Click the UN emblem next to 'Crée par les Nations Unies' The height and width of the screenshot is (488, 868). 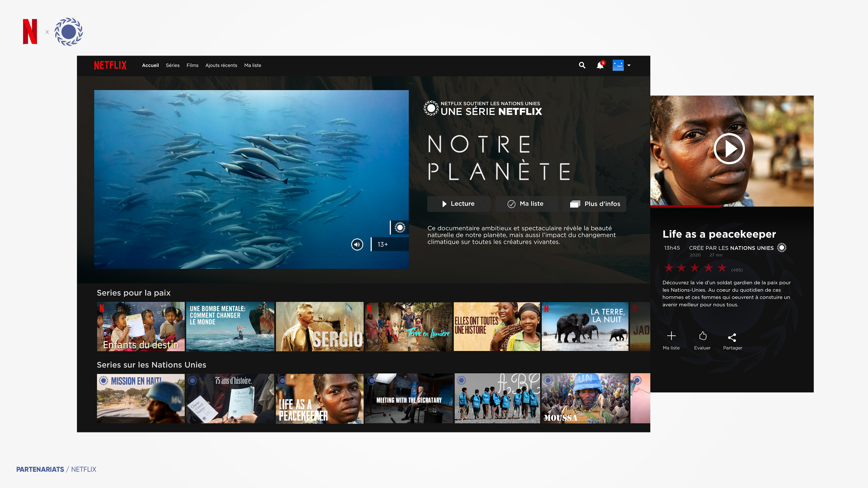click(782, 248)
